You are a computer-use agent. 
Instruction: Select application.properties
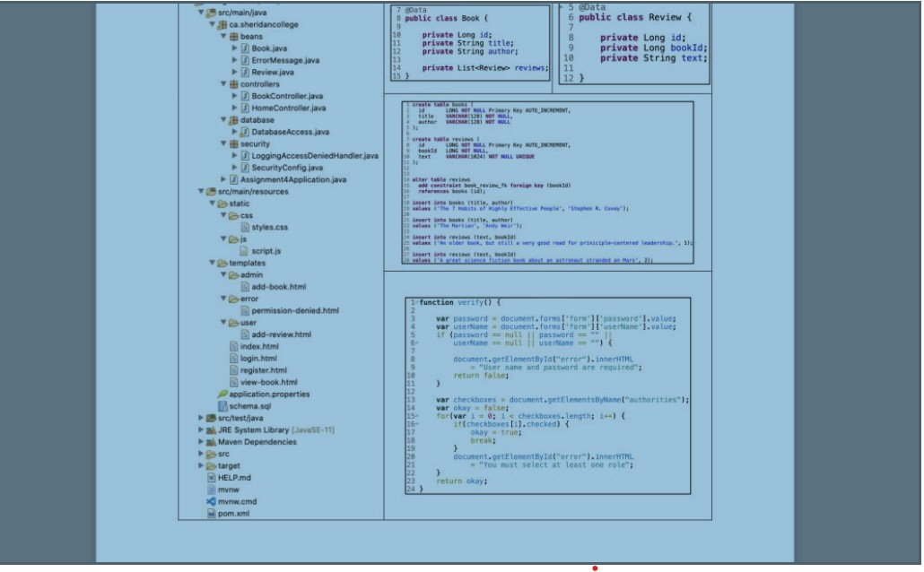[269, 394]
